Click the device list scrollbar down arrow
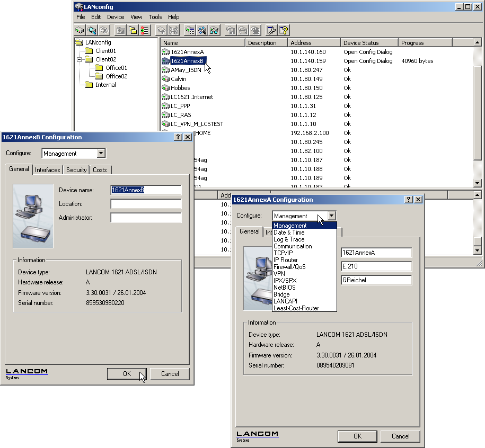The height and width of the screenshot is (448, 485). coord(477,183)
